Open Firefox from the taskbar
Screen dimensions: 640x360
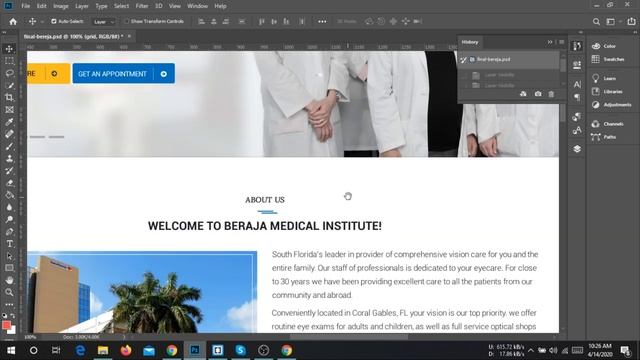(126, 350)
